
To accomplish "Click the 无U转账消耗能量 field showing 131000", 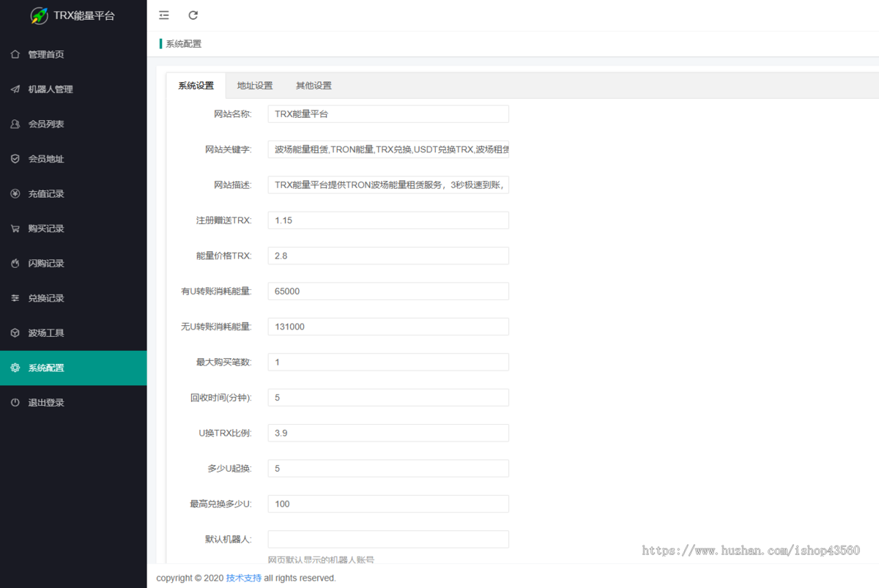I will tap(388, 327).
